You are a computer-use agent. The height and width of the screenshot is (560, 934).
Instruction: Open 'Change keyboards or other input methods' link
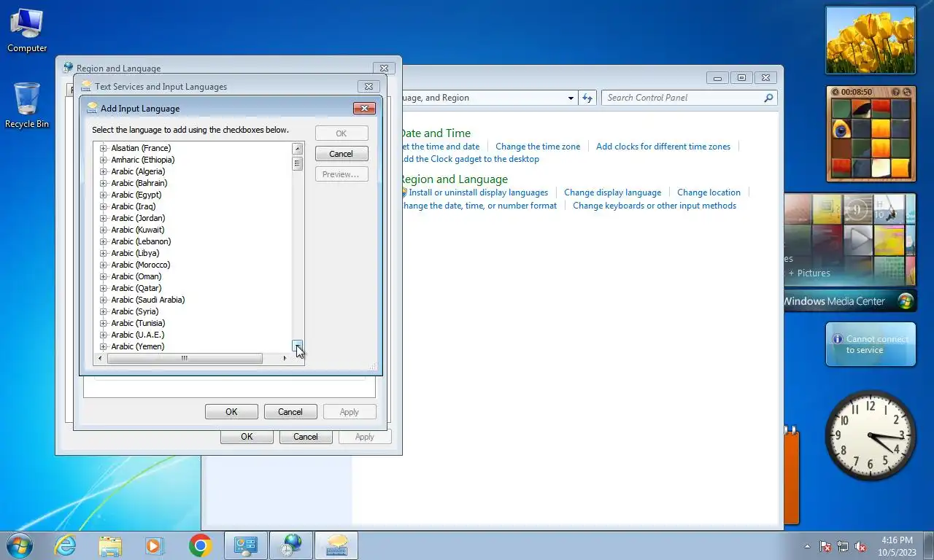(655, 206)
